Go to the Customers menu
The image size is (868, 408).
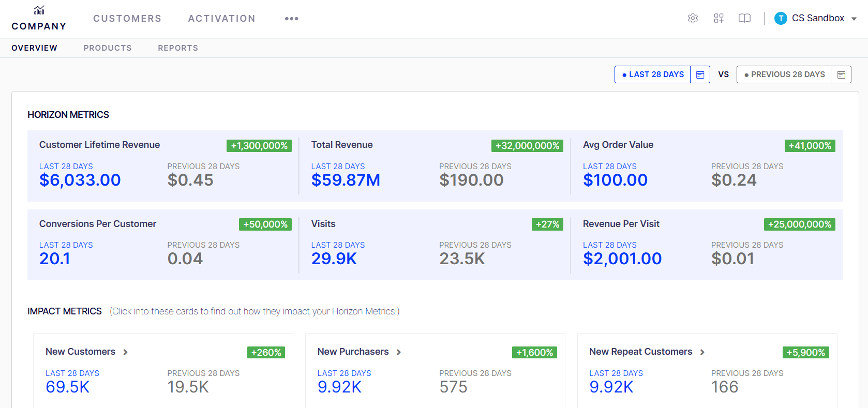pyautogui.click(x=127, y=19)
